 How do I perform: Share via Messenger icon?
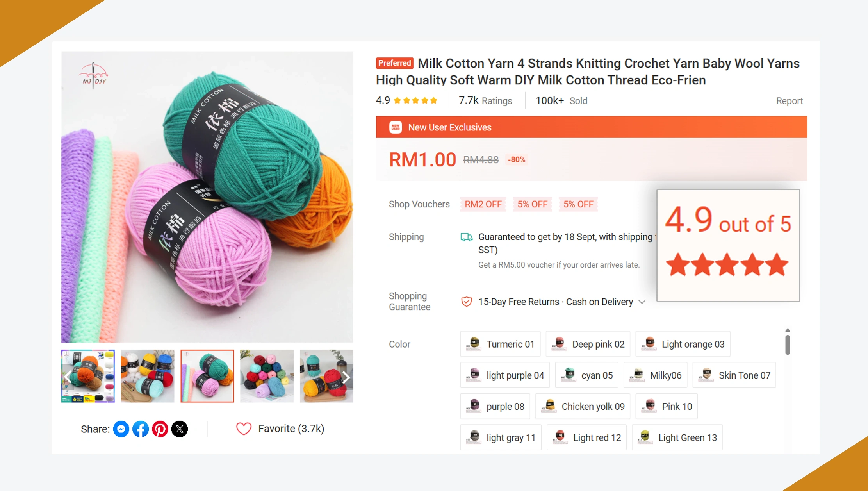[x=121, y=429]
